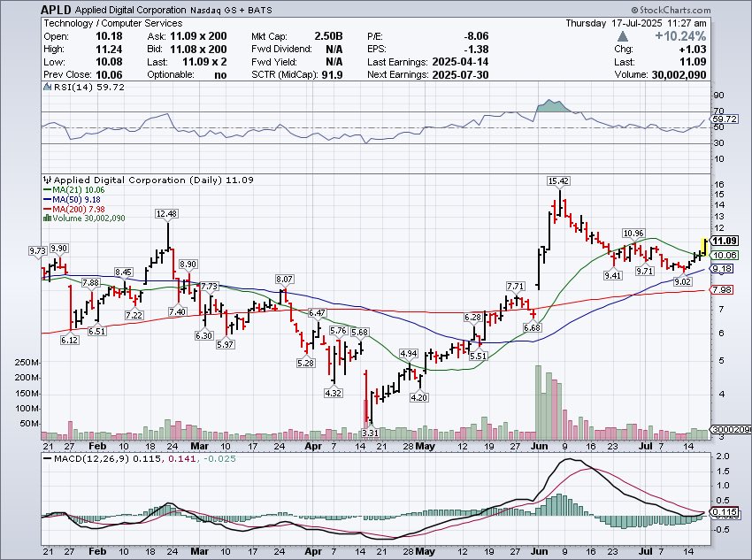This screenshot has height=560, width=752.
Task: Click the 8.90 price label
Action: 188,265
